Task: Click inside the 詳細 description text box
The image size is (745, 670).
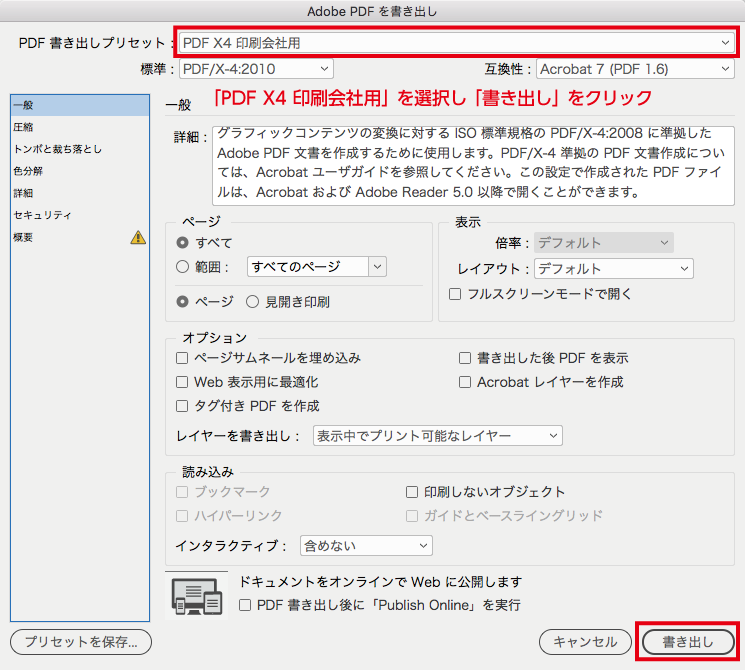Action: (473, 166)
